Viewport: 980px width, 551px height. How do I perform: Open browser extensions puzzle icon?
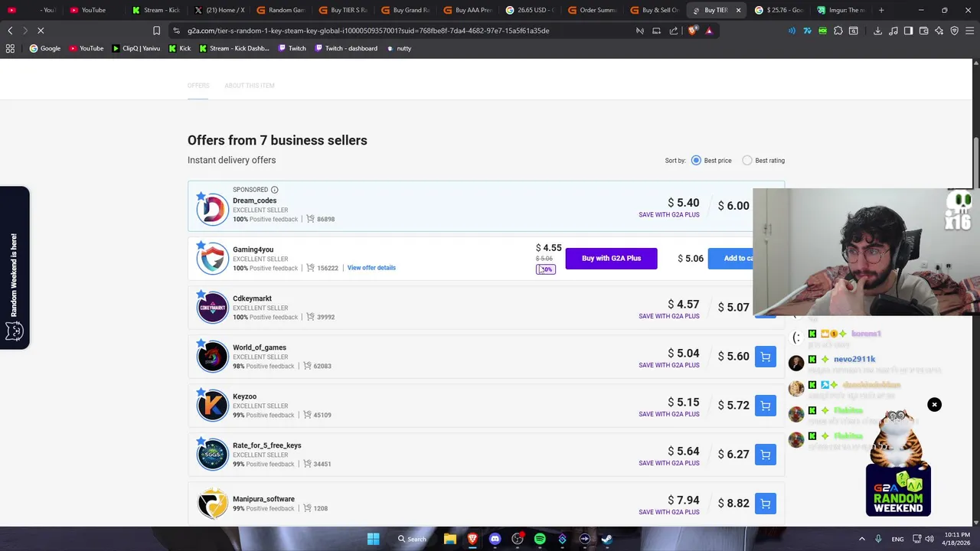pyautogui.click(x=838, y=31)
